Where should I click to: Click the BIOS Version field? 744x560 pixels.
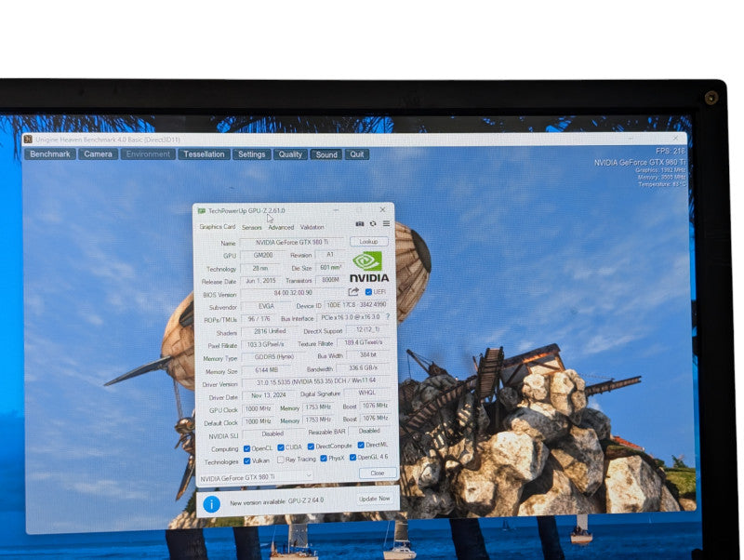pos(293,293)
